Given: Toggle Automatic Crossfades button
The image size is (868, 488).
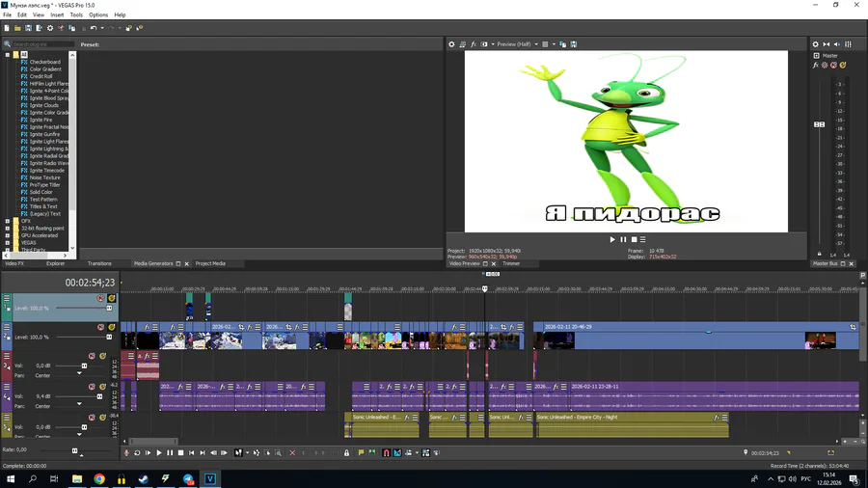Looking at the screenshot, I should tap(397, 452).
